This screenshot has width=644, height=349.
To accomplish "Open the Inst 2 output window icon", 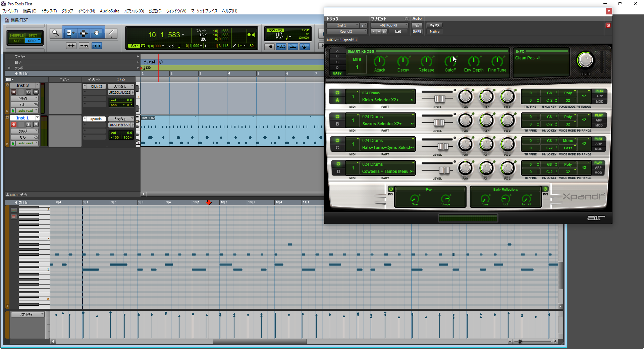I will (x=132, y=93).
